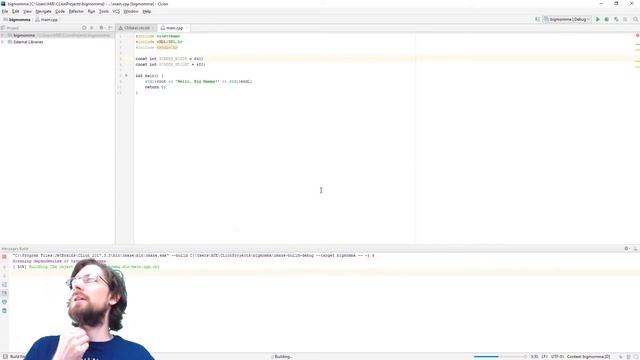Open the Run menu

[x=91, y=11]
